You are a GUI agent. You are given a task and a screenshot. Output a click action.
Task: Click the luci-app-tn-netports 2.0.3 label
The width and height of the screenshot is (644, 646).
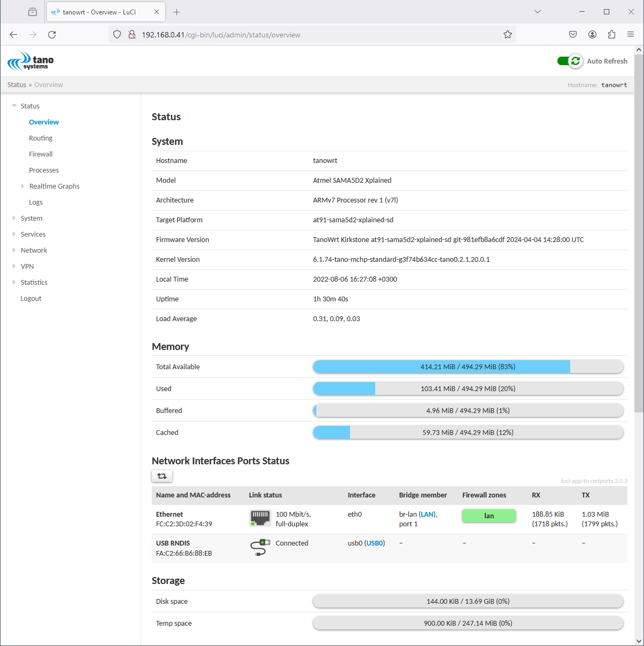pyautogui.click(x=594, y=481)
